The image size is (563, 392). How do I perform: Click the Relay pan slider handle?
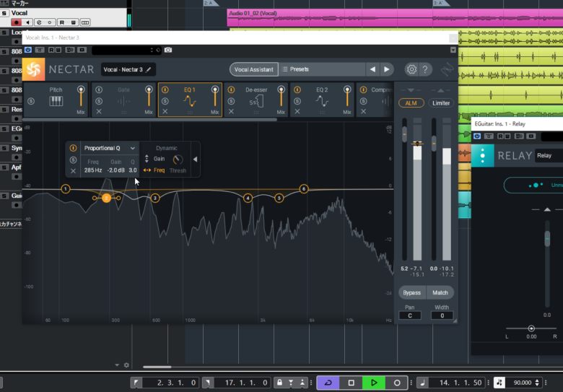tap(531, 328)
